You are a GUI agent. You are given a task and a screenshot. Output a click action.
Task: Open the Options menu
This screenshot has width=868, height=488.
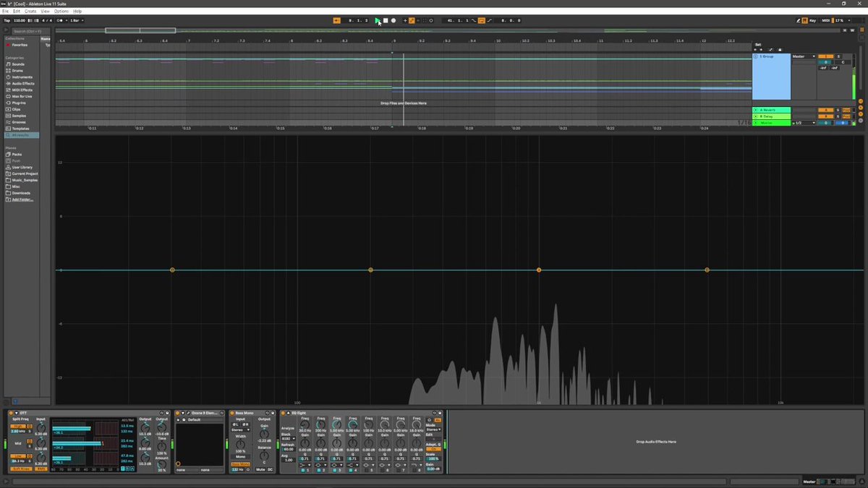[x=61, y=12]
